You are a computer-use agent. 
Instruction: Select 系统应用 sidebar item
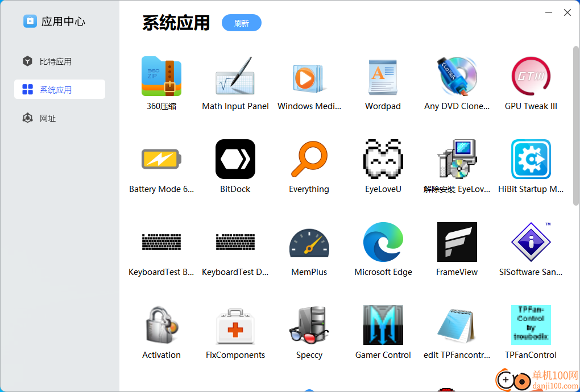tap(60, 89)
